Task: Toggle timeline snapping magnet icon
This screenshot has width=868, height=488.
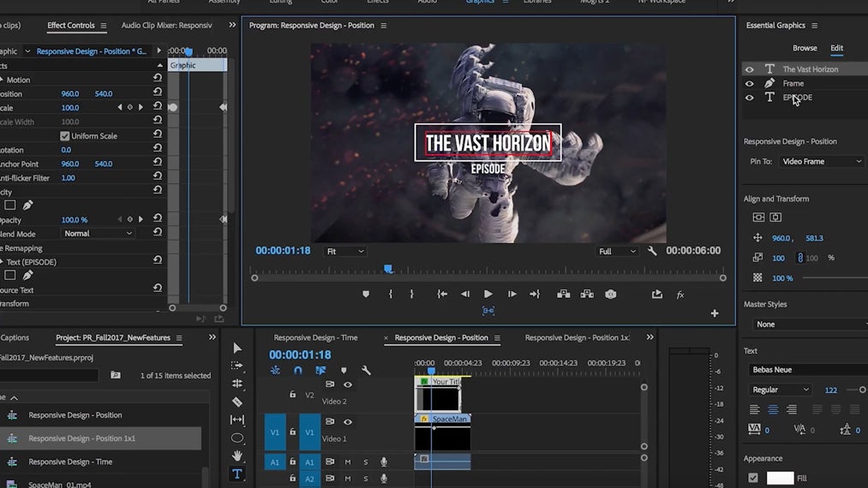Action: (298, 371)
